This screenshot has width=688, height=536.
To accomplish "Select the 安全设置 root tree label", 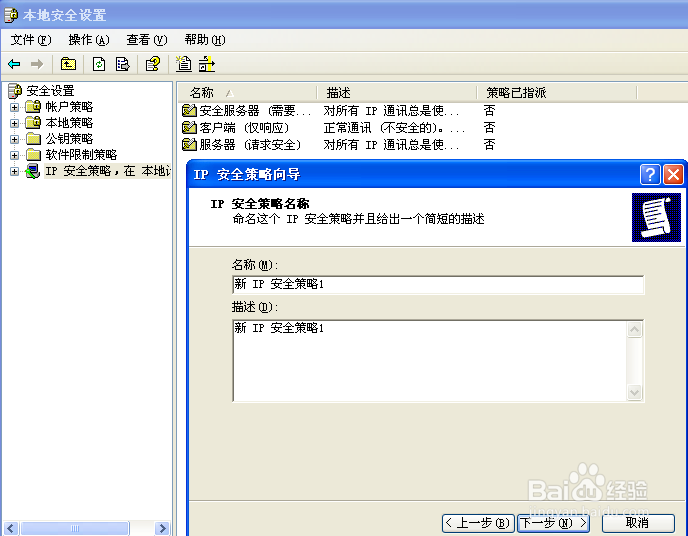I will (x=50, y=91).
